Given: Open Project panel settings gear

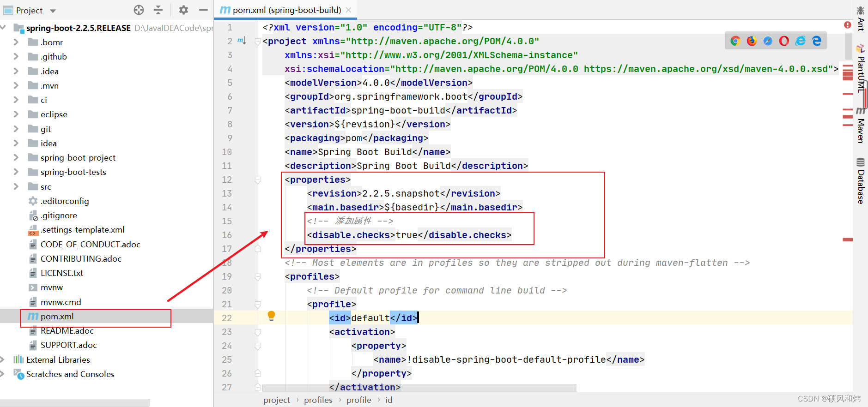Looking at the screenshot, I should [183, 10].
